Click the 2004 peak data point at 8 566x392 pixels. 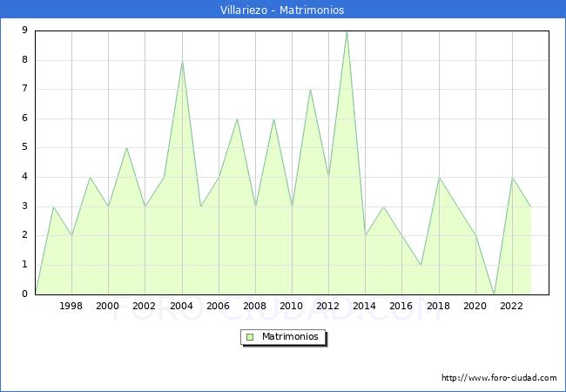pos(182,61)
